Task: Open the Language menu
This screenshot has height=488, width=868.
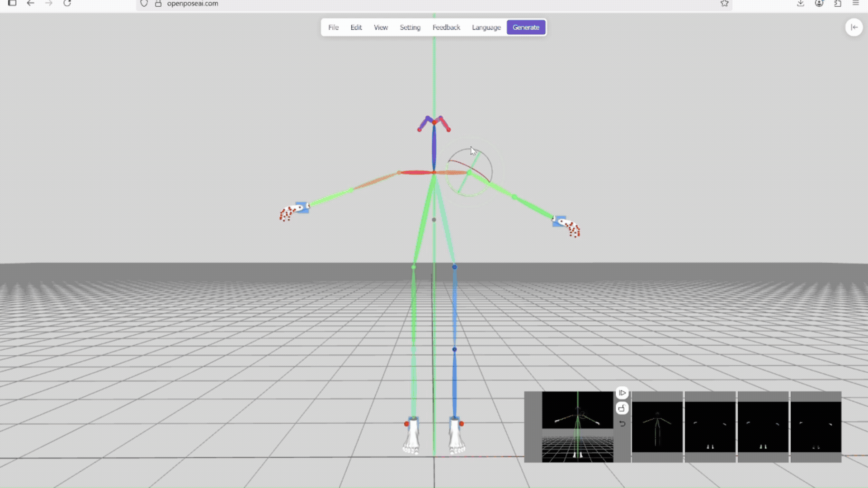Action: [486, 28]
